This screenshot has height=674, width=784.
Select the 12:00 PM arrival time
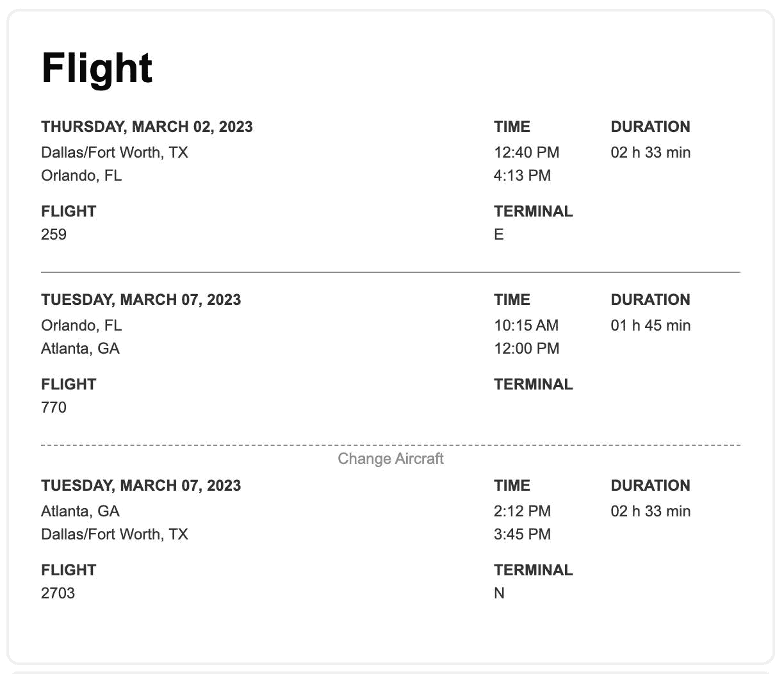tap(527, 349)
